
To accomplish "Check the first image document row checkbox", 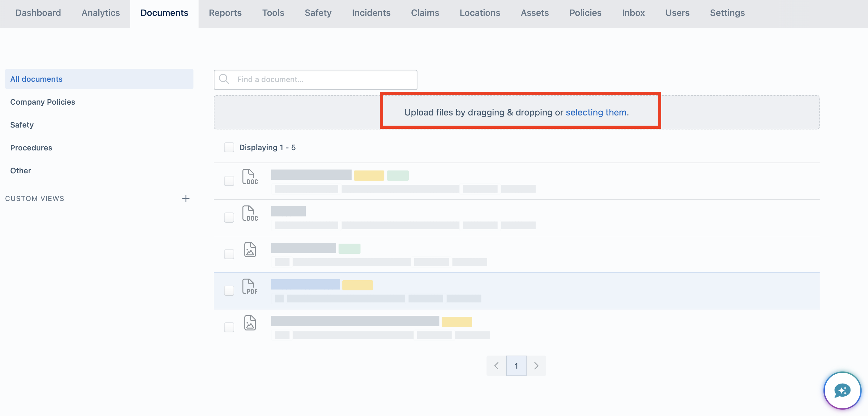I will click(x=229, y=254).
